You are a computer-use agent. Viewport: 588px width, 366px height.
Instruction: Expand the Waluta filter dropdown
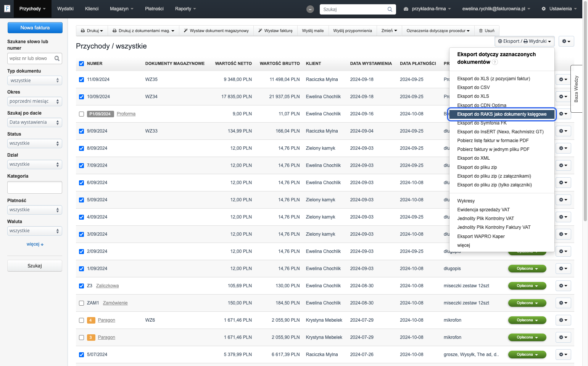pyautogui.click(x=35, y=231)
